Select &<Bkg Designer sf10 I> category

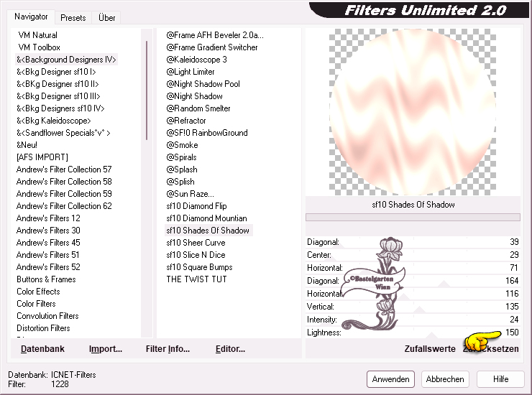(56, 72)
